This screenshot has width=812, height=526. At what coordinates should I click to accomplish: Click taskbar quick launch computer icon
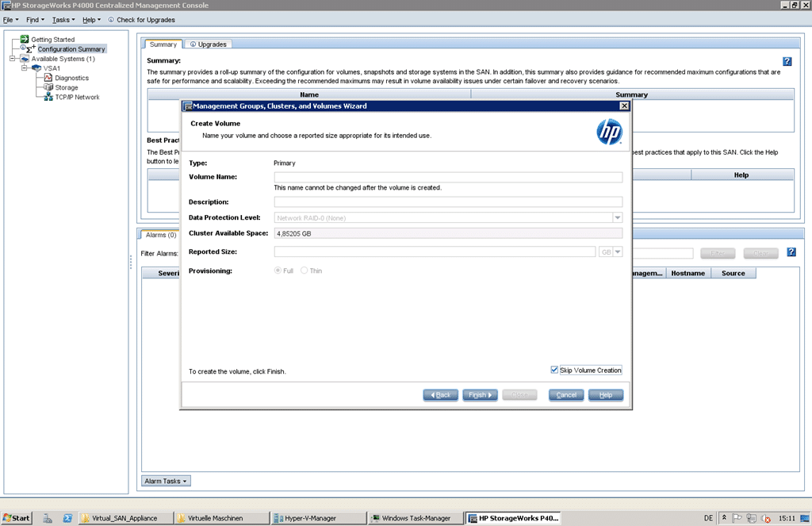tap(48, 518)
